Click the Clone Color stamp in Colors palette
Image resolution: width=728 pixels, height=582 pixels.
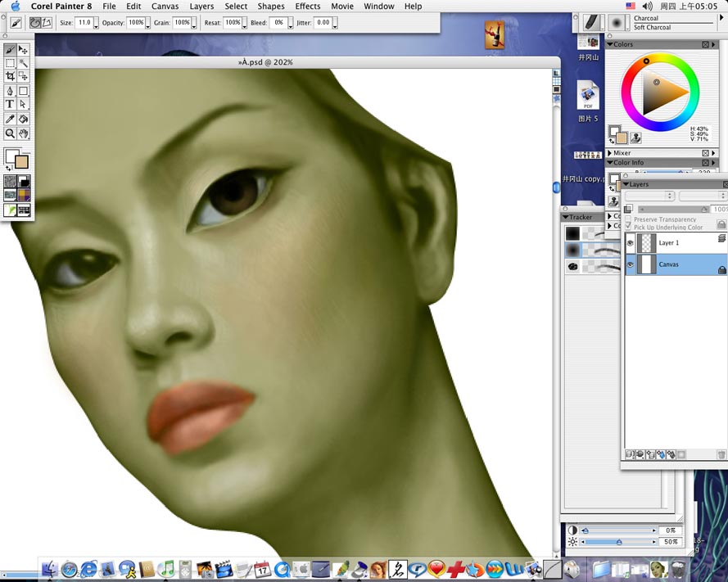[x=635, y=138]
